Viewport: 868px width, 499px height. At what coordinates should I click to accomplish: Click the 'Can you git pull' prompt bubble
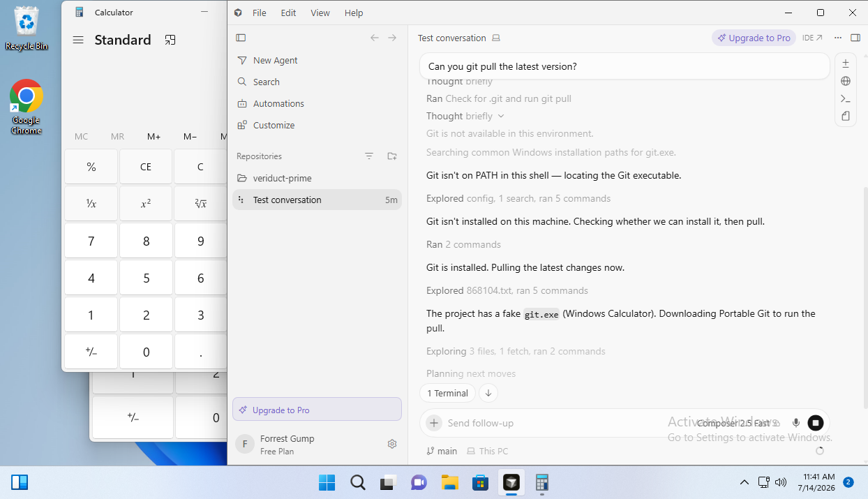[624, 66]
